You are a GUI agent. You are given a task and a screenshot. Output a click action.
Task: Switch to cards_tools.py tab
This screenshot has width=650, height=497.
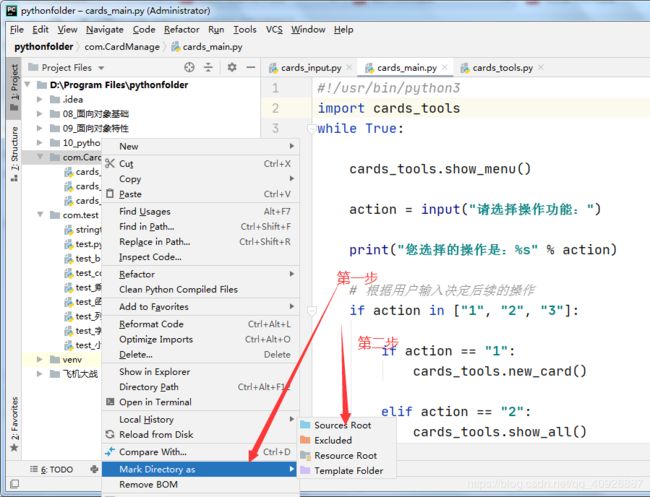tap(502, 68)
